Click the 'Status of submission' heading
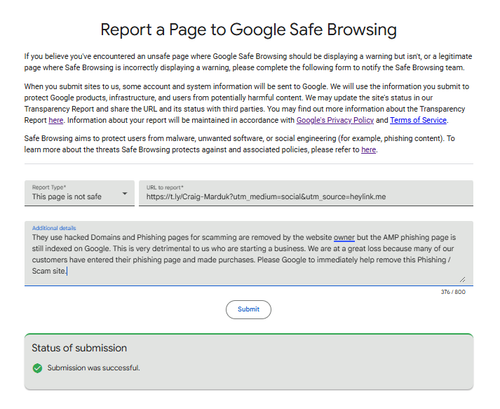Image resolution: width=500 pixels, height=409 pixels. [79, 348]
